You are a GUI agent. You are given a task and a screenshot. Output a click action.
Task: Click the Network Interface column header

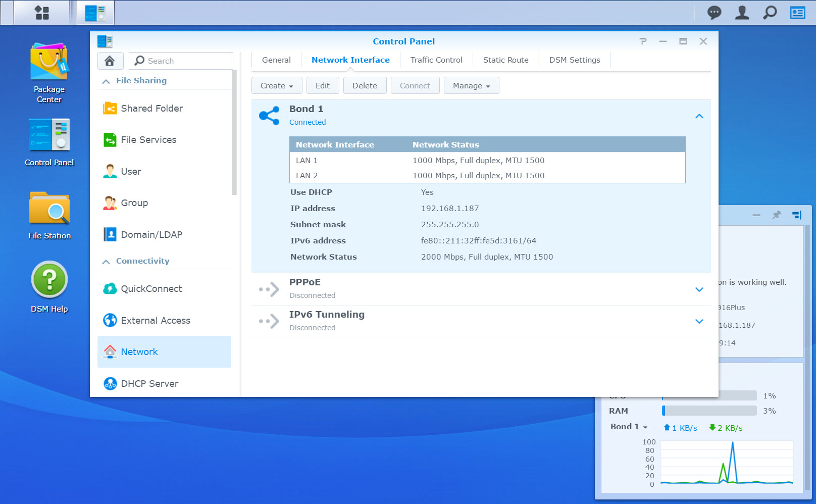pyautogui.click(x=335, y=144)
